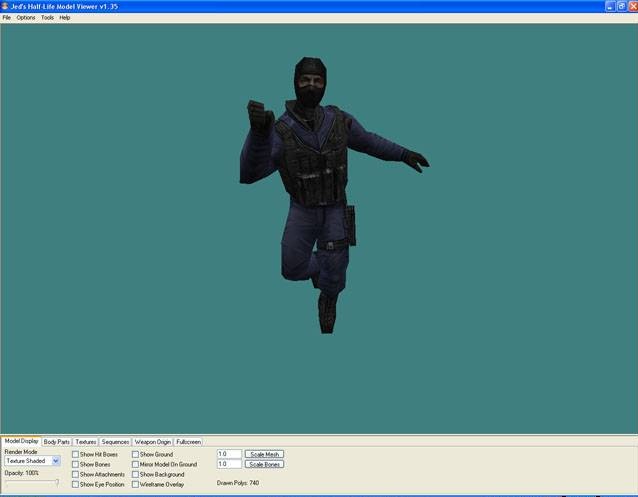Screen dimensions: 638x497
Task: Click the Opacity slider handle
Action: [57, 482]
